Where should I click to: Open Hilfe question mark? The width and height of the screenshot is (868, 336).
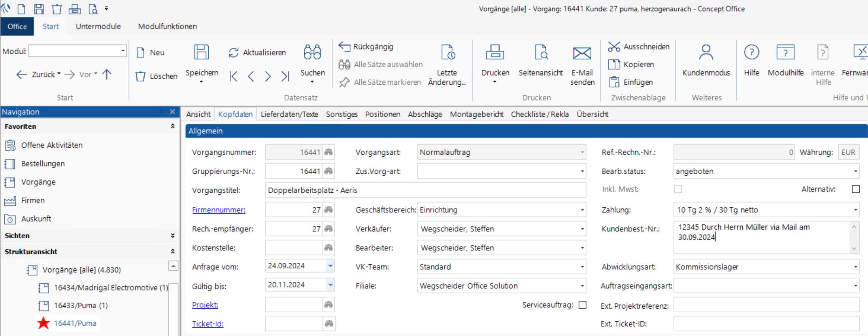pyautogui.click(x=751, y=61)
